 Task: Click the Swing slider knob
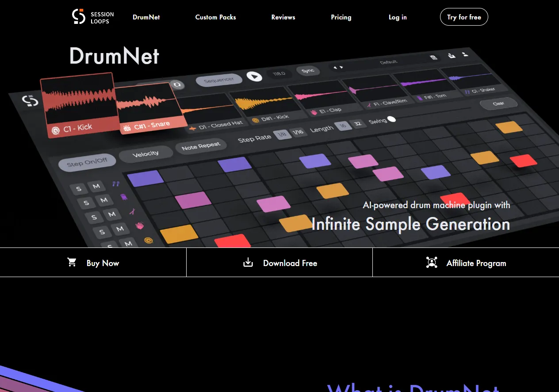click(391, 119)
